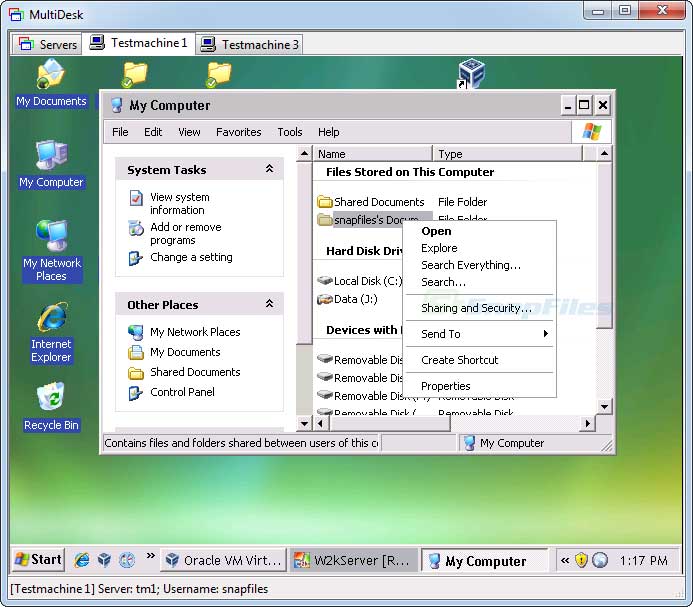Expand the Send To submenu

(480, 334)
